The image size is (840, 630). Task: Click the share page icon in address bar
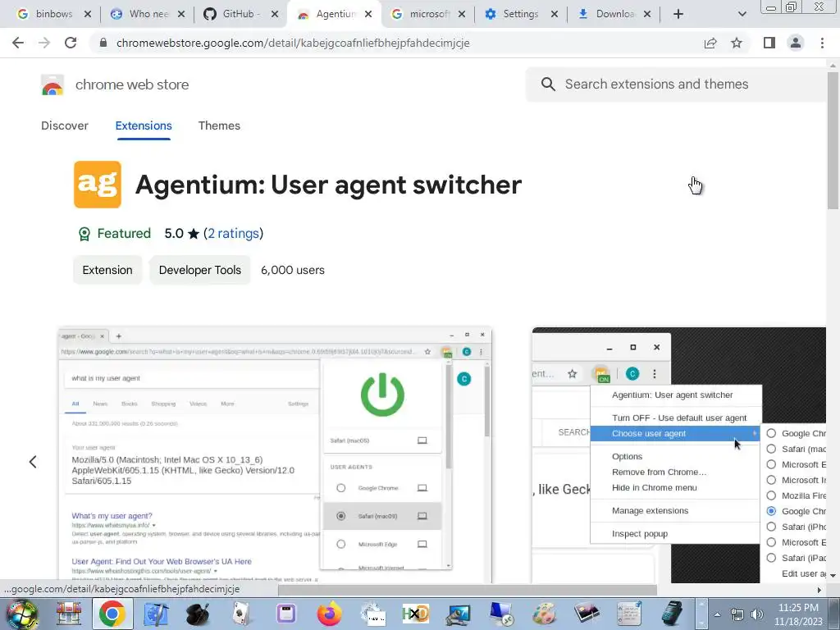[710, 43]
